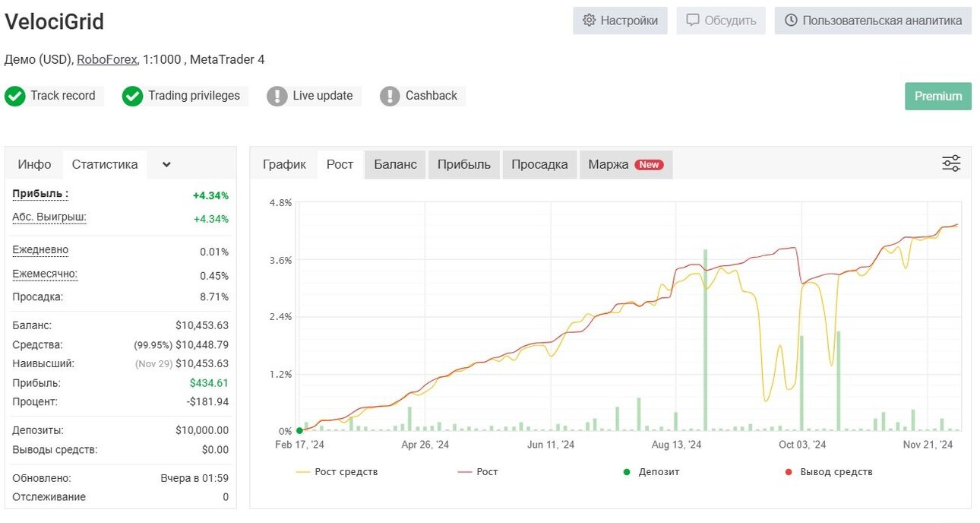Select the Статистика tab
The image size is (980, 523).
point(105,164)
